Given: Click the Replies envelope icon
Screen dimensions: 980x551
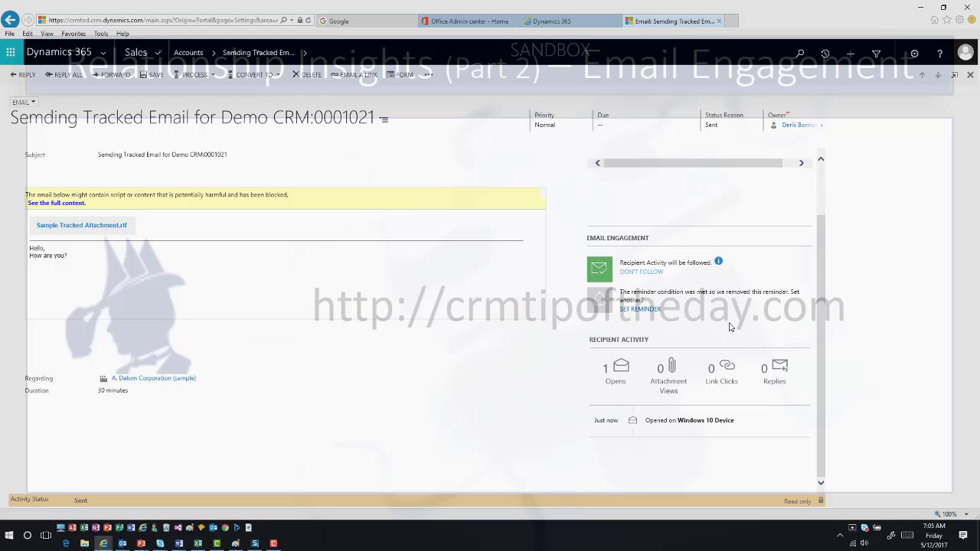Looking at the screenshot, I should (x=779, y=365).
